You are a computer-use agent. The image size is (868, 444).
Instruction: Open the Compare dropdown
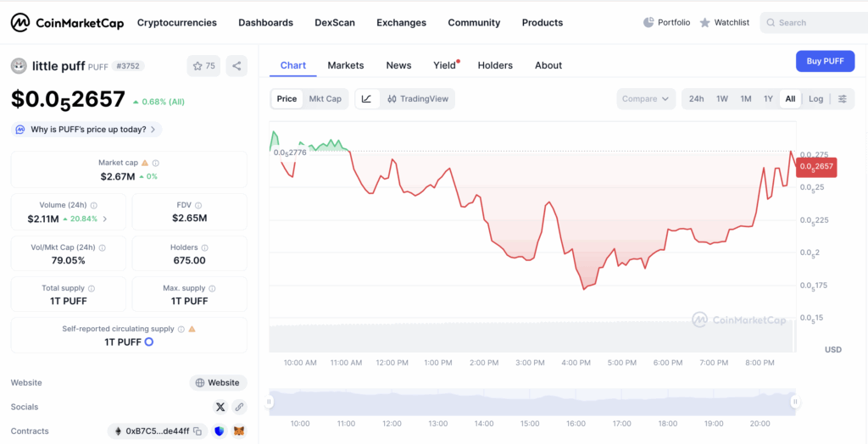click(x=646, y=99)
